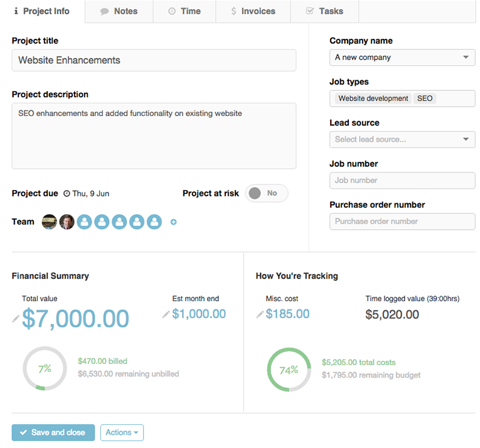Click the Thu, 9 Jun due date
The image size is (480, 448).
[x=90, y=193]
